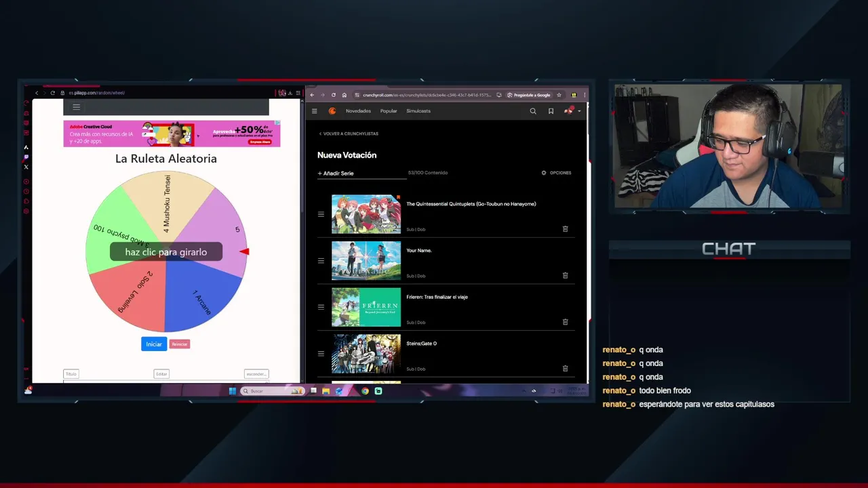Click the Reiniciar button
This screenshot has height=488, width=868.
[179, 344]
